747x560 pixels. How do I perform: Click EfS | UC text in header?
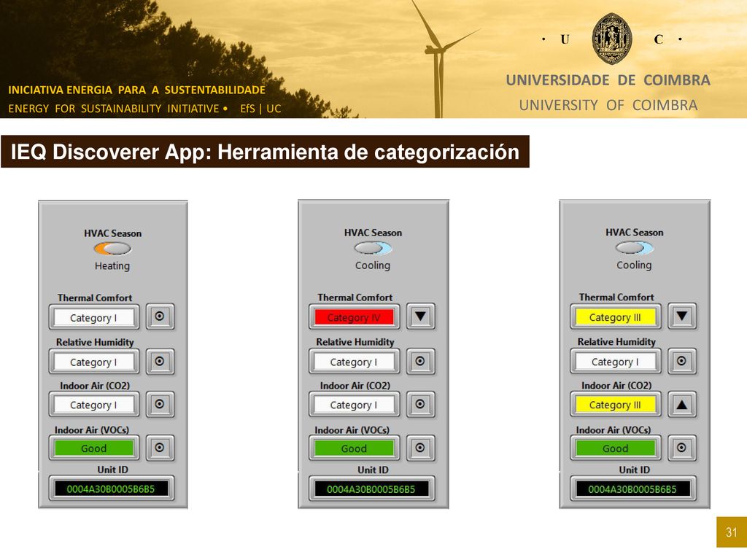pos(260,109)
